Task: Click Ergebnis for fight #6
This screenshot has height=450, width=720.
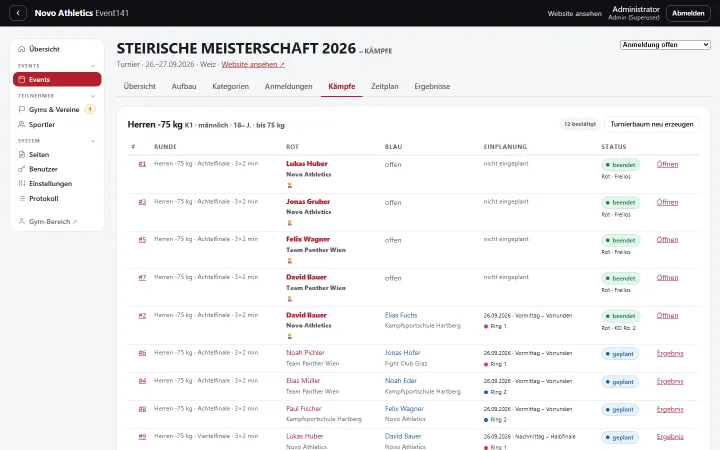Action: 670,354
